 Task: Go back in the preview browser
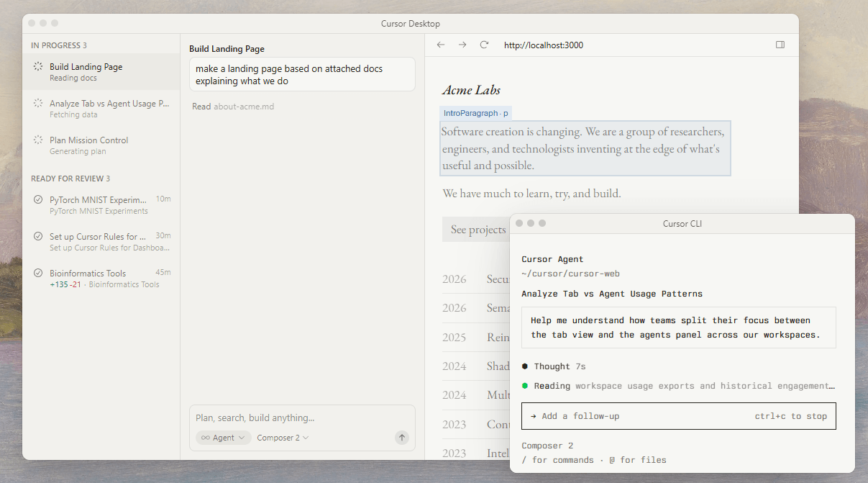coord(441,45)
